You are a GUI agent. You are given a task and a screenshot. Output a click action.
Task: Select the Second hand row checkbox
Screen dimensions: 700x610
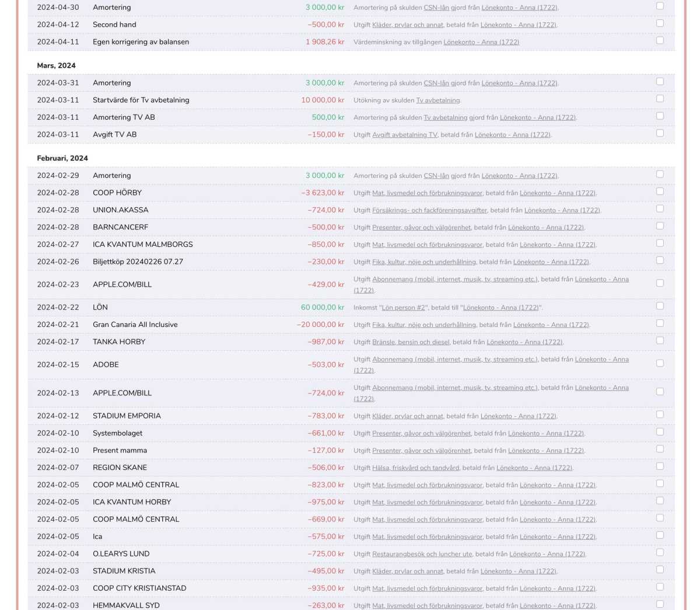click(660, 23)
